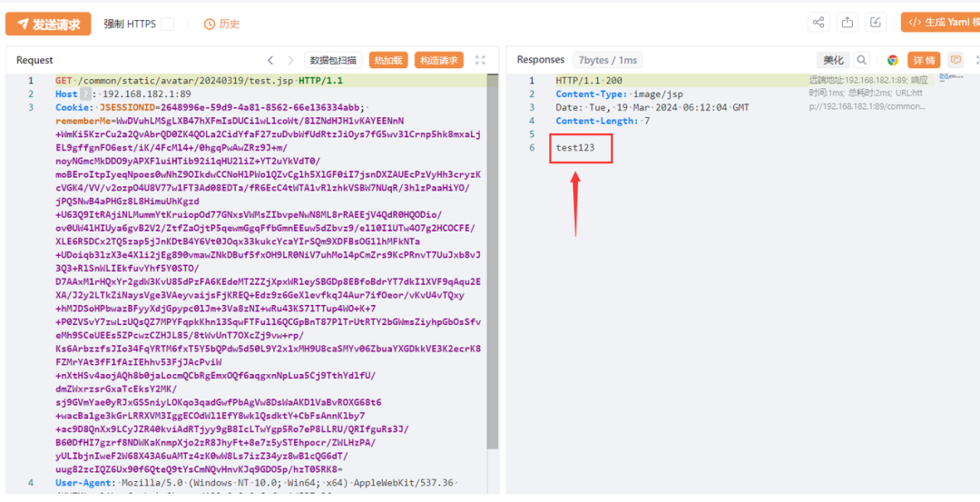
Task: Open the 历史 history panel
Action: [221, 25]
